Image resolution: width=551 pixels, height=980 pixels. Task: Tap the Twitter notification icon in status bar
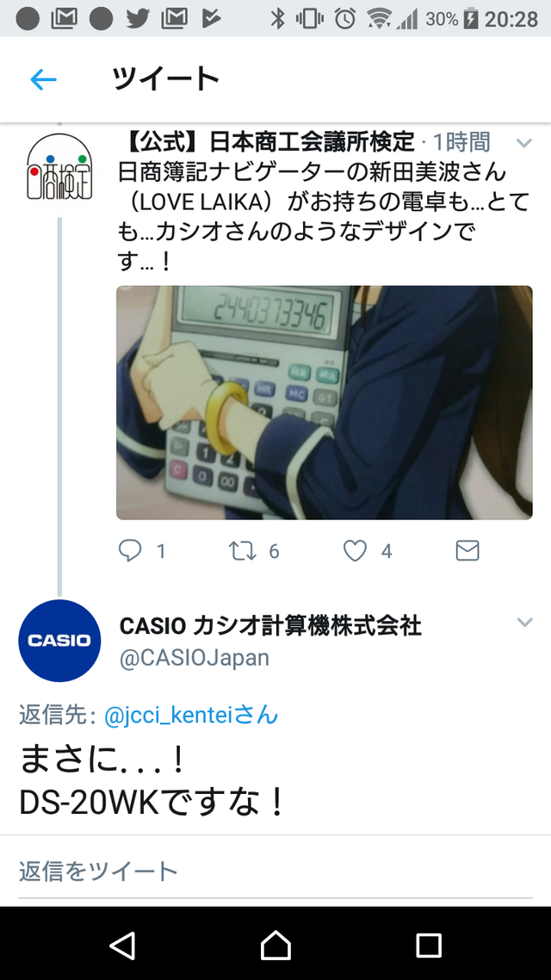(x=138, y=19)
